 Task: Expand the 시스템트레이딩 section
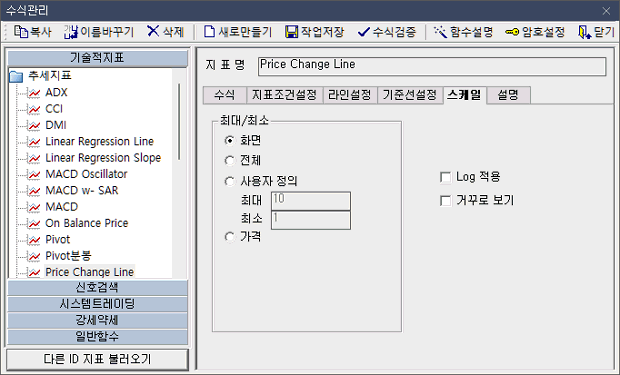tap(97, 304)
